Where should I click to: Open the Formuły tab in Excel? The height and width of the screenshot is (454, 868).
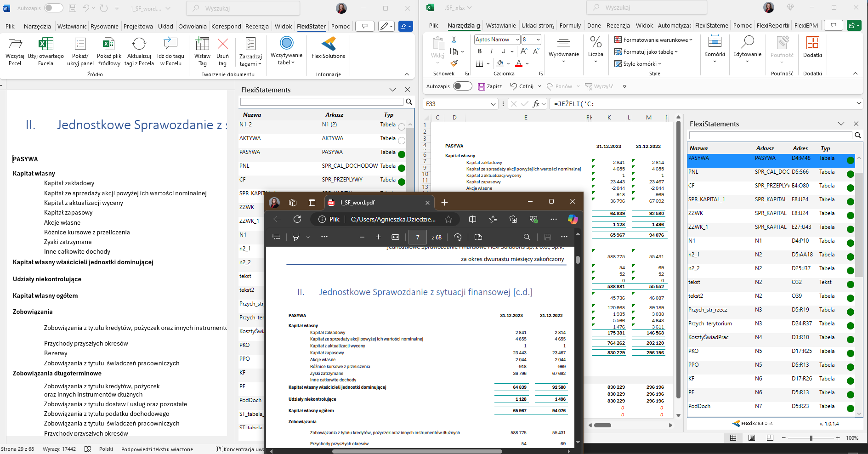click(x=570, y=26)
